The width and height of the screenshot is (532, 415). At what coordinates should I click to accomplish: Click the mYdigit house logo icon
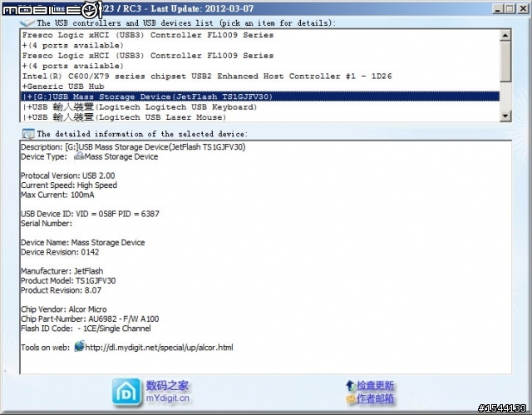coord(126,392)
